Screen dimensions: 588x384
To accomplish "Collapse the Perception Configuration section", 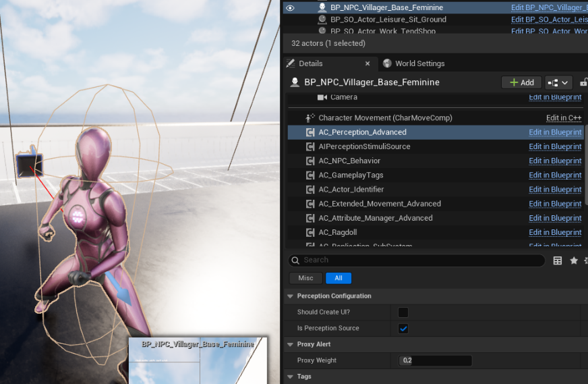I will coord(290,296).
